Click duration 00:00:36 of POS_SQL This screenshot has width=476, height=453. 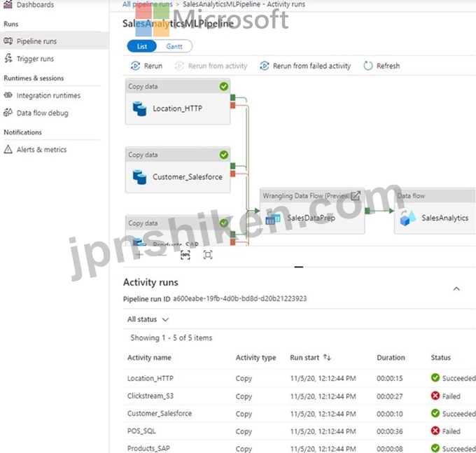[x=389, y=431]
